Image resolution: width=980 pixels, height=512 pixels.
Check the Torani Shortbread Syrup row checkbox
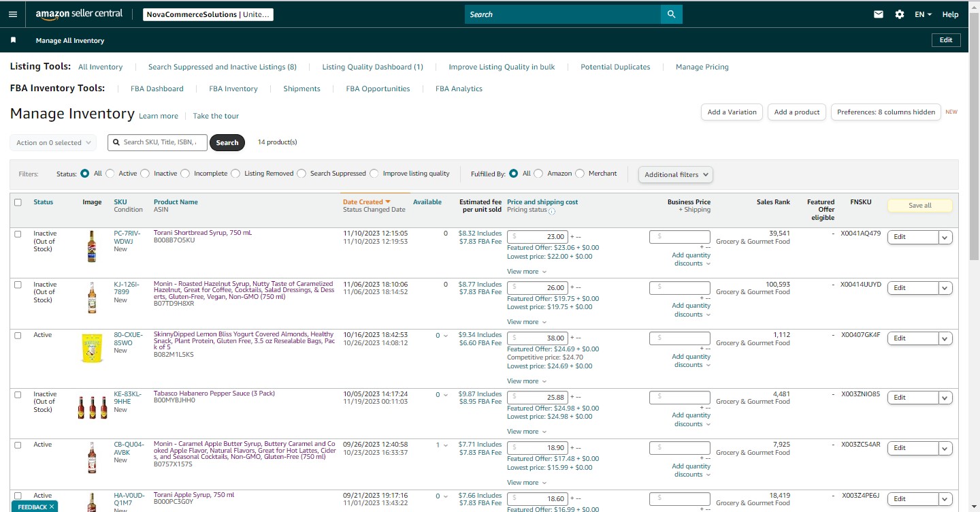click(x=18, y=234)
